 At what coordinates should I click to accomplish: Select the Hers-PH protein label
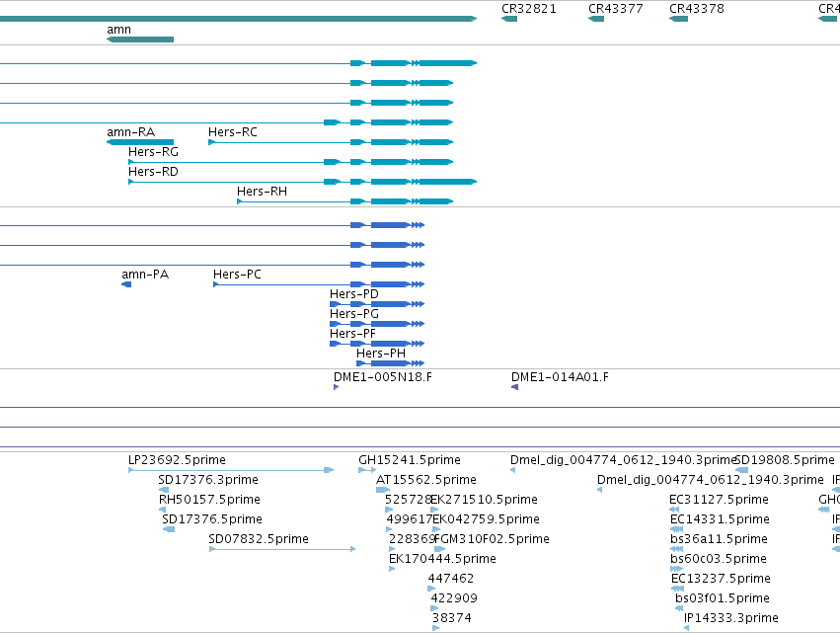(381, 354)
